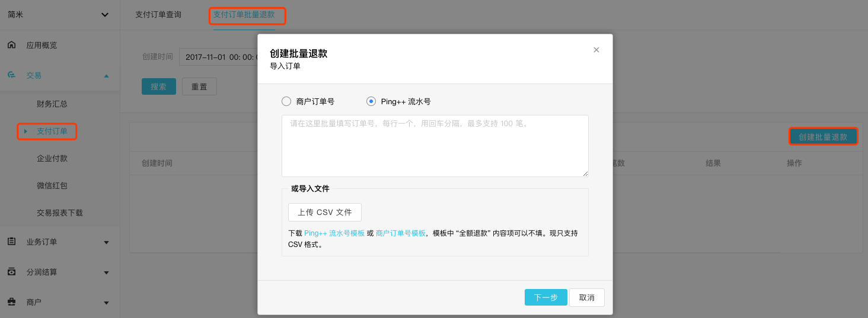Close the 创建批量退款 dialog with X
The width and height of the screenshot is (868, 318).
(596, 50)
